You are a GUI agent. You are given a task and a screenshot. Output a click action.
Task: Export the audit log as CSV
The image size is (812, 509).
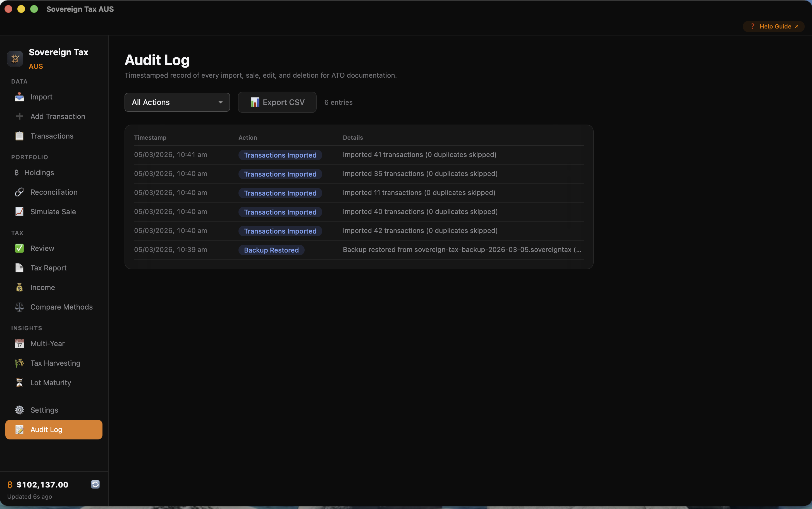point(276,102)
